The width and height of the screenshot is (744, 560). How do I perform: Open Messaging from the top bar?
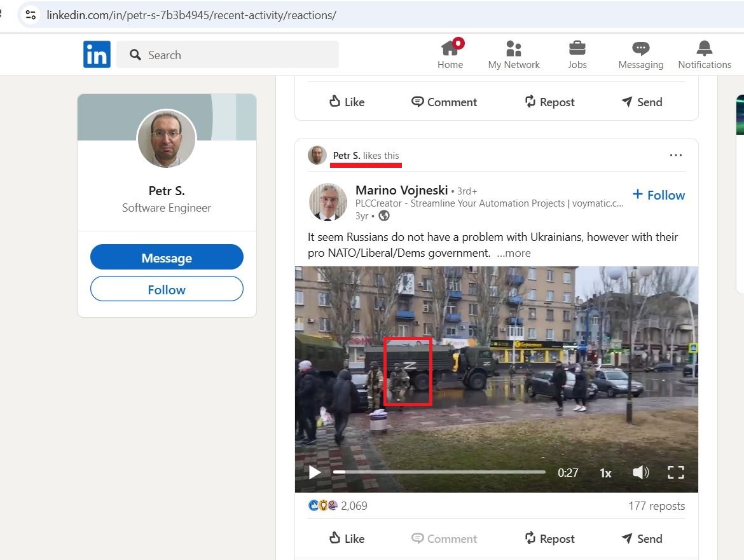click(640, 55)
